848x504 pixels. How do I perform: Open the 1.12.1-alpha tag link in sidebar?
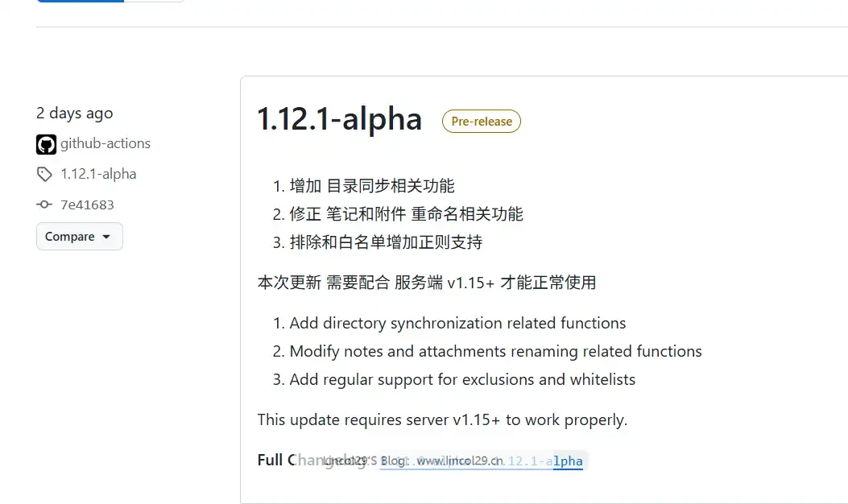coord(98,174)
